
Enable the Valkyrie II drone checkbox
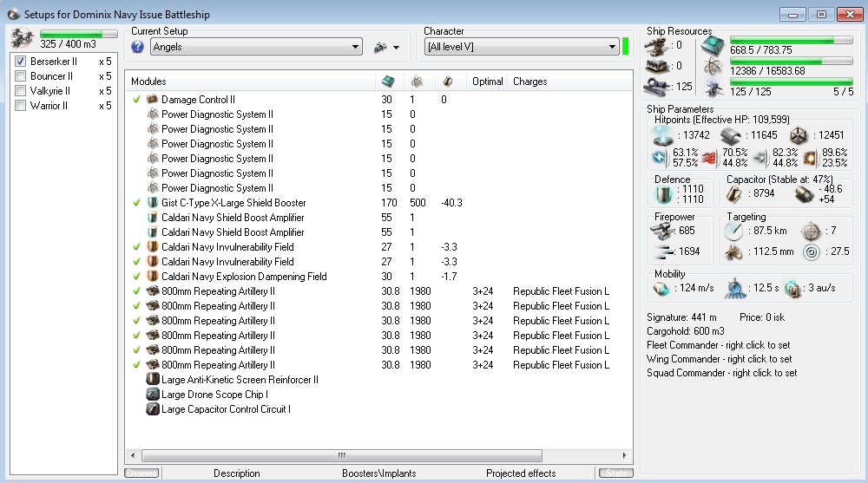point(21,91)
